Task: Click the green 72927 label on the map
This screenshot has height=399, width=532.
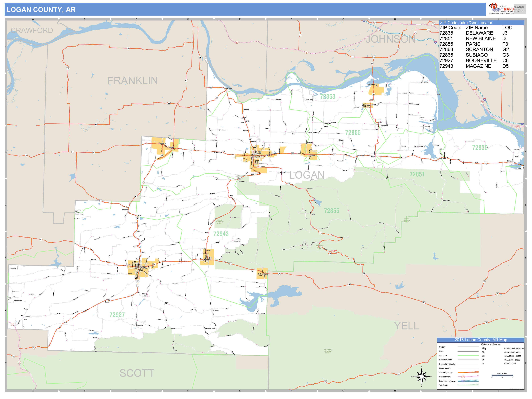Action: click(117, 315)
